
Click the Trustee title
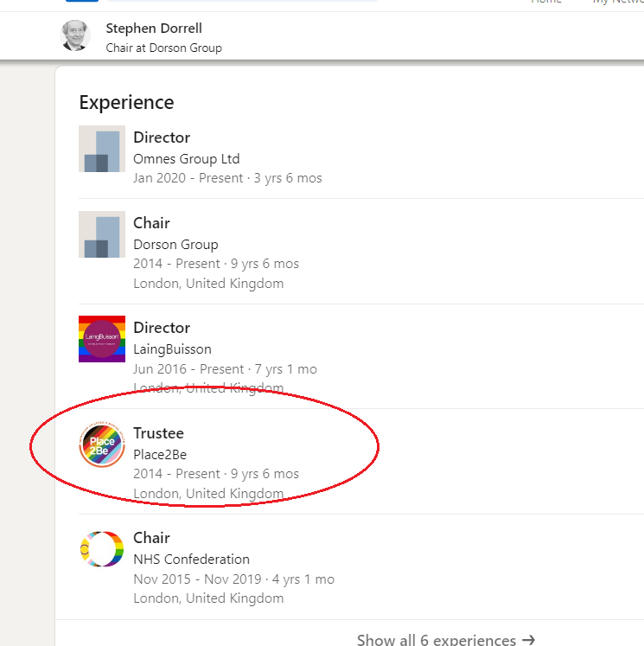coord(158,433)
